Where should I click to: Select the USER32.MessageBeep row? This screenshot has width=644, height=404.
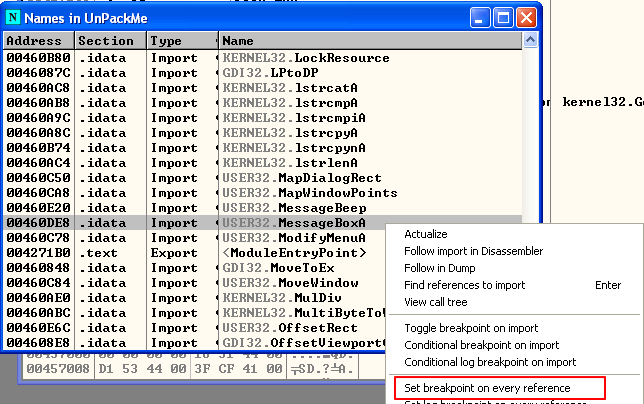coord(262,207)
